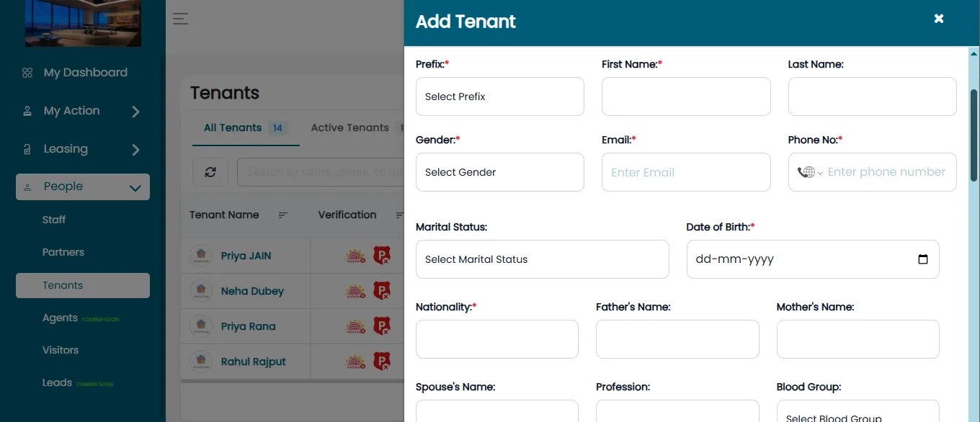Click the red police badge icon for Priya Rana

coord(381,326)
